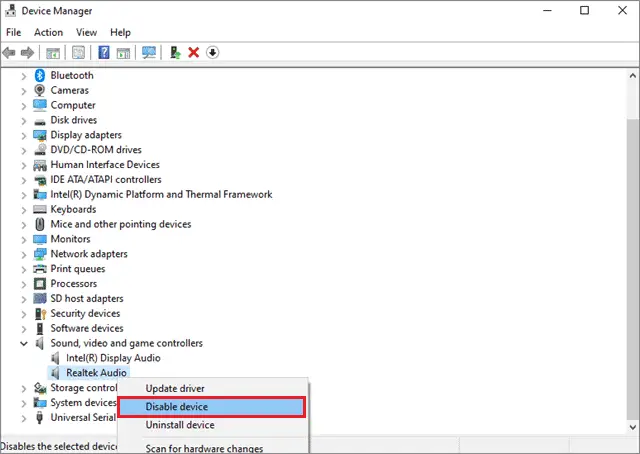Click the Keyboards category icon
Screen dimensions: 640x454
[40, 209]
